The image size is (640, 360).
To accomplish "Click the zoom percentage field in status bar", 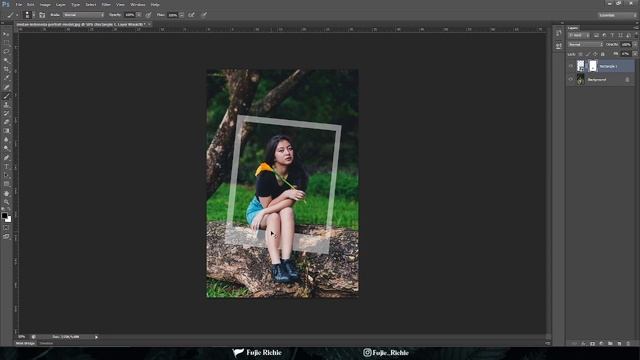I will 22,337.
